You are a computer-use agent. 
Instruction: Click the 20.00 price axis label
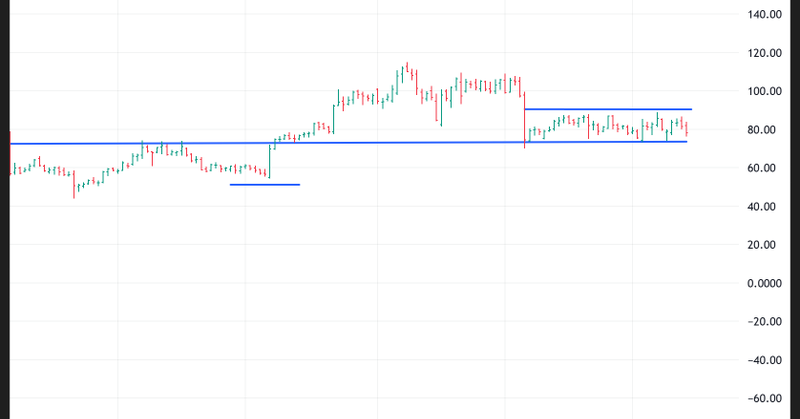pos(766,245)
